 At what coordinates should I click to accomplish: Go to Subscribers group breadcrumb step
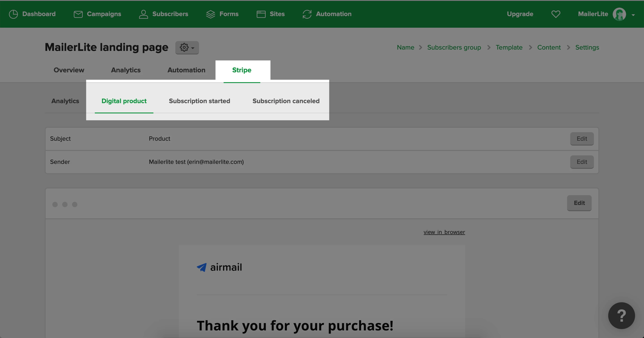[x=454, y=47]
